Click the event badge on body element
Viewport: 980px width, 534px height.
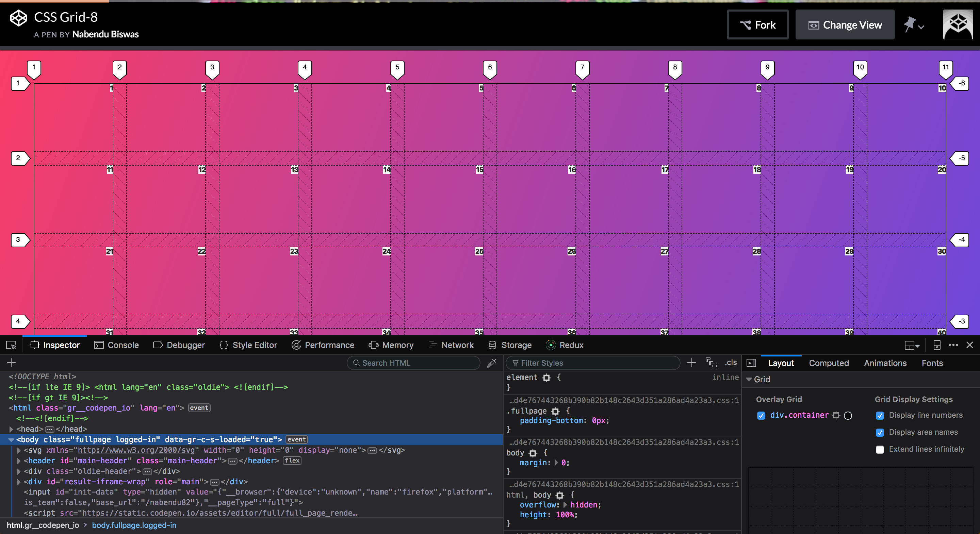(297, 439)
